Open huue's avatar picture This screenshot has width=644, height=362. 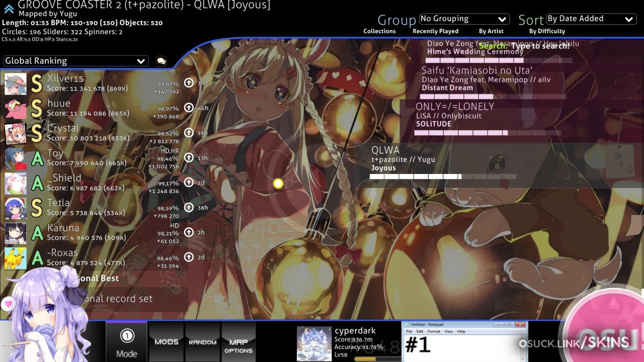click(16, 109)
